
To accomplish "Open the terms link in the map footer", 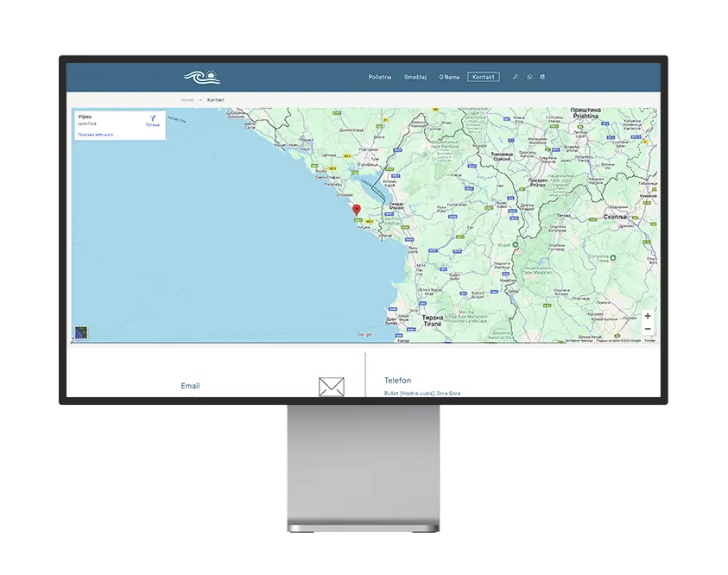I will pos(650,341).
